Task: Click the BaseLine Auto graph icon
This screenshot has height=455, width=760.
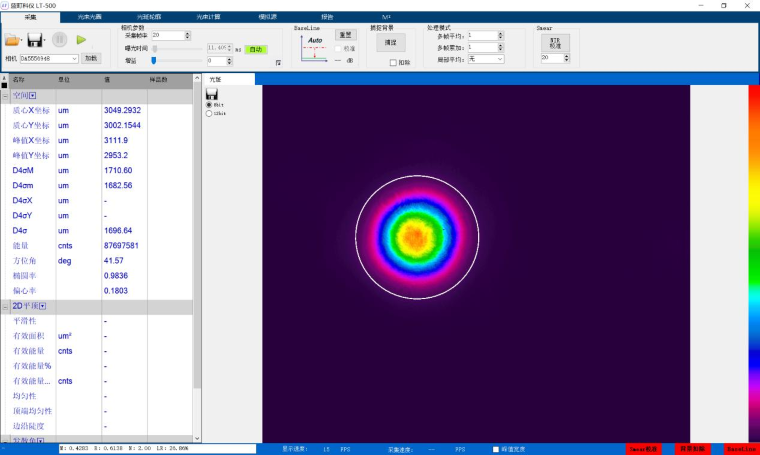Action: point(314,49)
